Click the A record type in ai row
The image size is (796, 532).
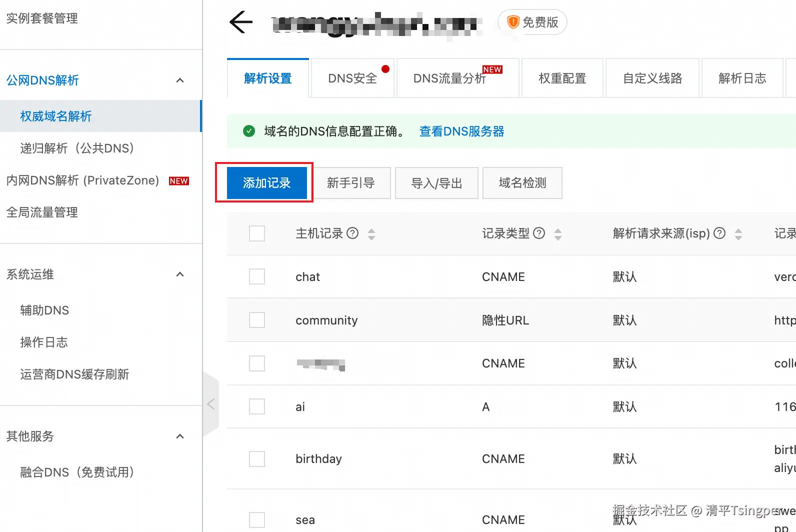tap(486, 407)
